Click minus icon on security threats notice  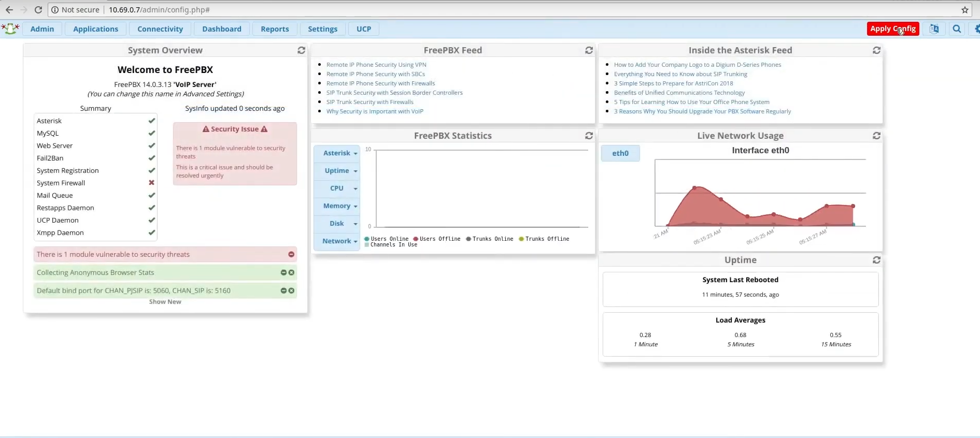[291, 254]
